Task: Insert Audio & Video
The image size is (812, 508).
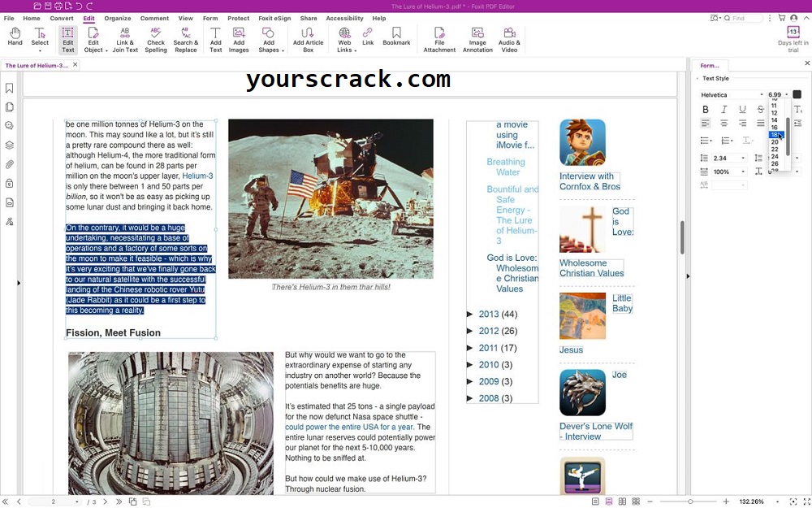Action: [x=510, y=40]
